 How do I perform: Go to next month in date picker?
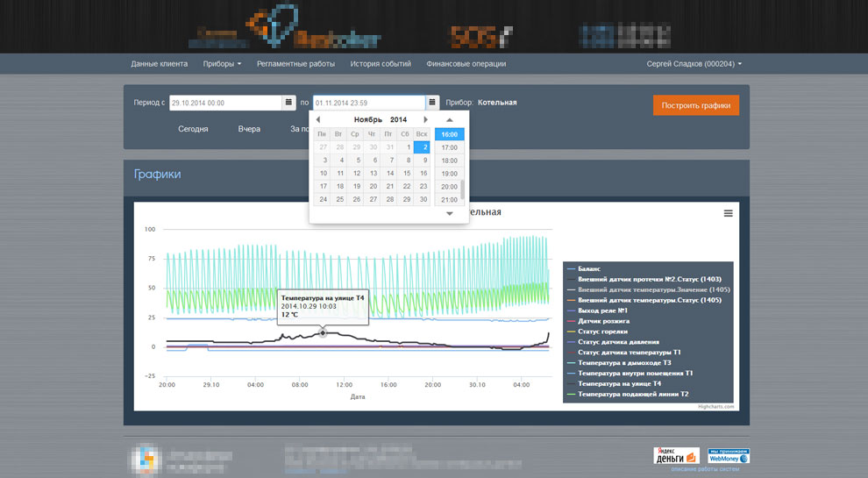coord(425,119)
